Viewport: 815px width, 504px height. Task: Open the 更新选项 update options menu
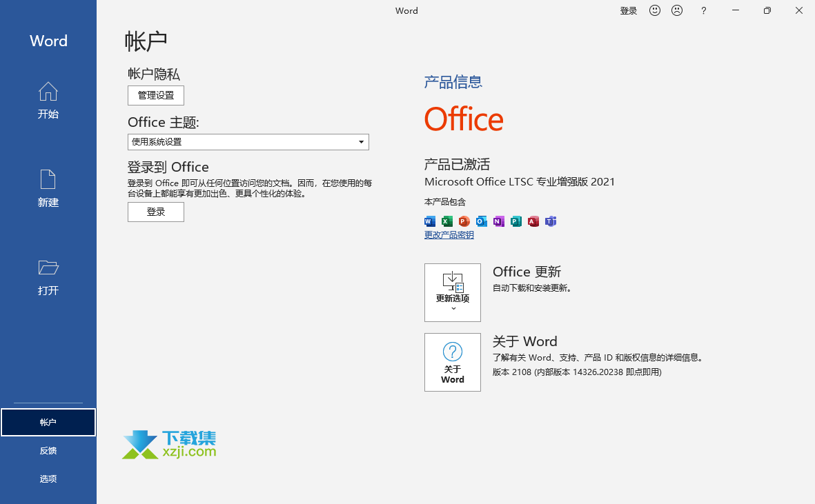tap(453, 293)
